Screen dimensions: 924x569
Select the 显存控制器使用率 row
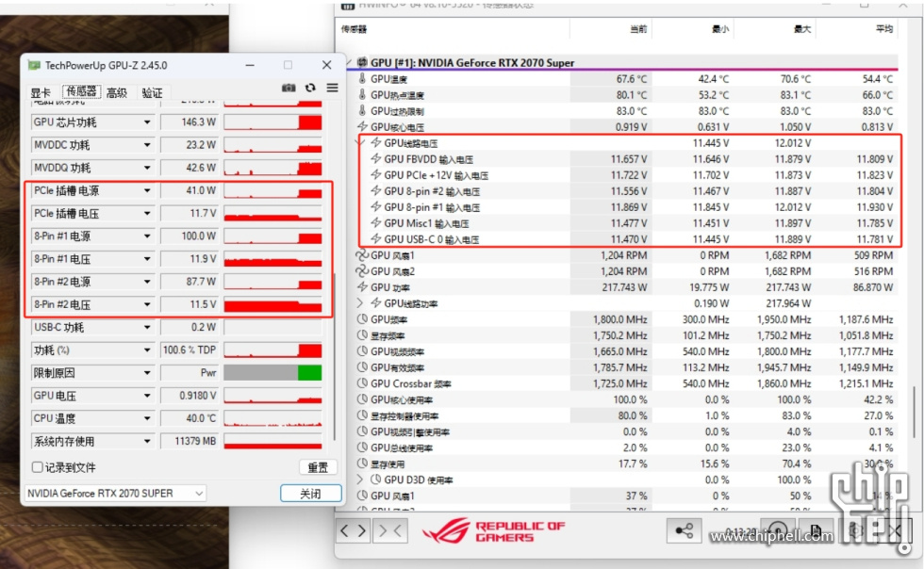(626, 415)
